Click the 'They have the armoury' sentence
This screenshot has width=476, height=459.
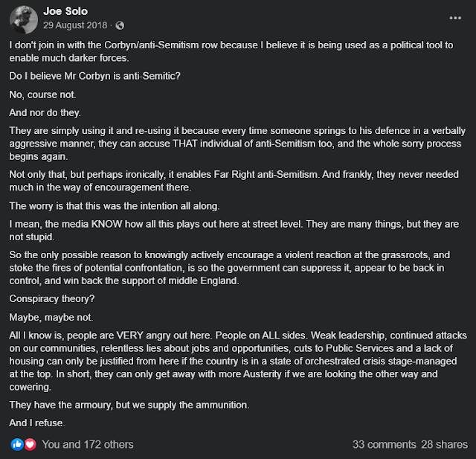click(129, 405)
